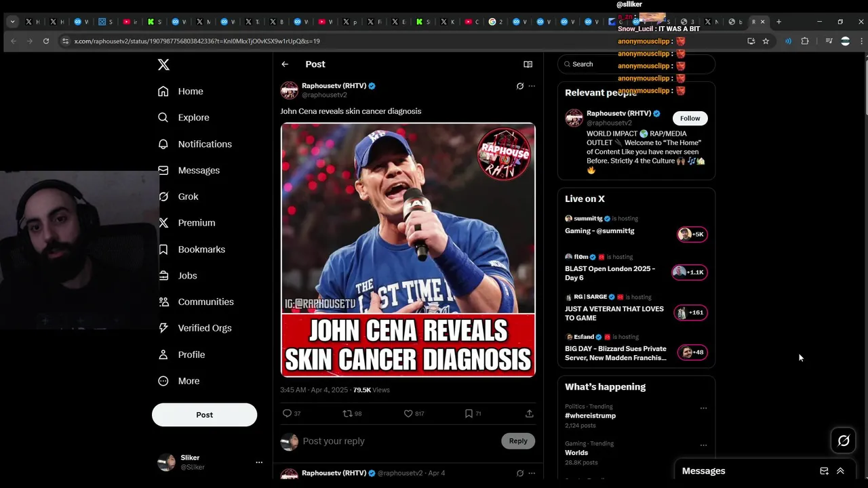Open the John Cena post image

[x=408, y=249]
